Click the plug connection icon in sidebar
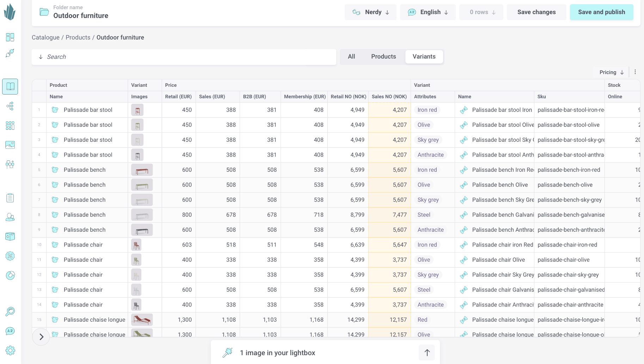This screenshot has height=364, width=644. point(10,53)
